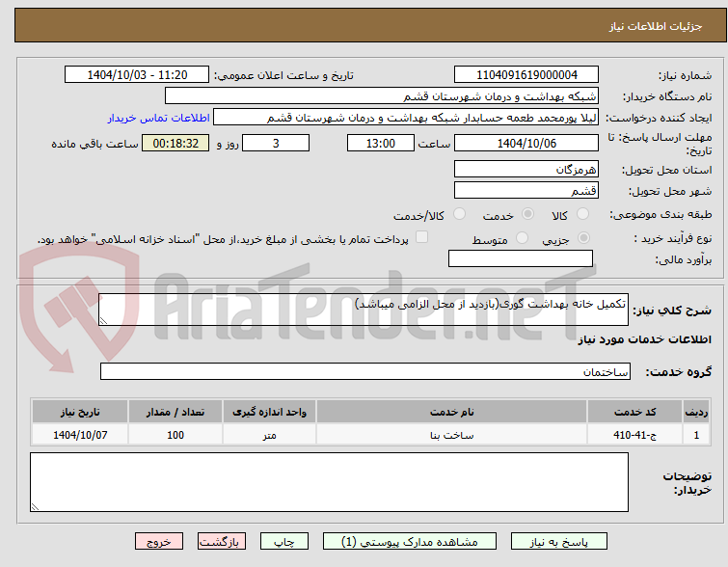Click the days remaining field showing 3

pyautogui.click(x=276, y=143)
